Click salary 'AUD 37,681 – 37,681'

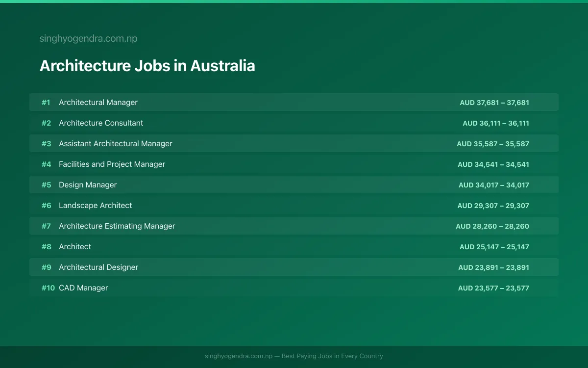pos(494,103)
